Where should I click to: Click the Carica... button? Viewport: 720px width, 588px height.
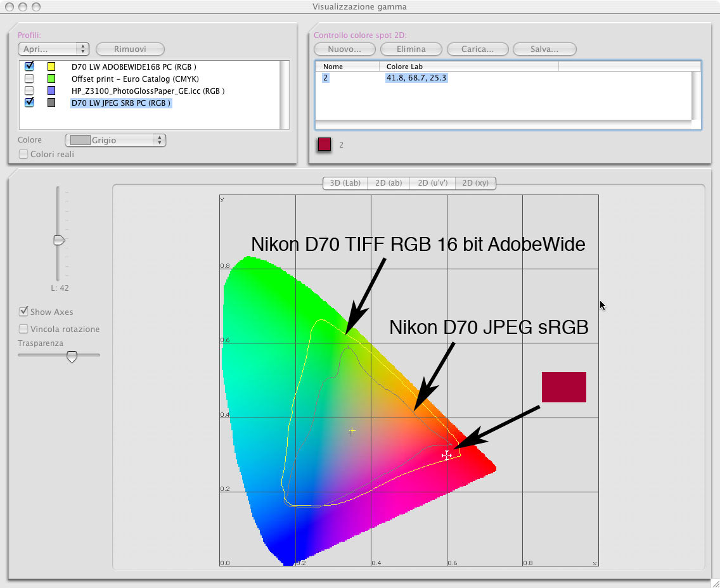click(x=477, y=49)
